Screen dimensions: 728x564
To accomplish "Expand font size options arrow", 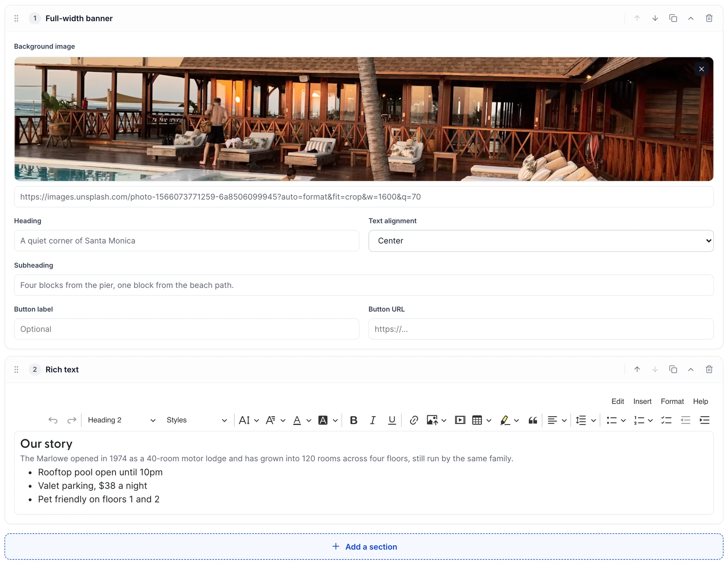I will point(257,420).
